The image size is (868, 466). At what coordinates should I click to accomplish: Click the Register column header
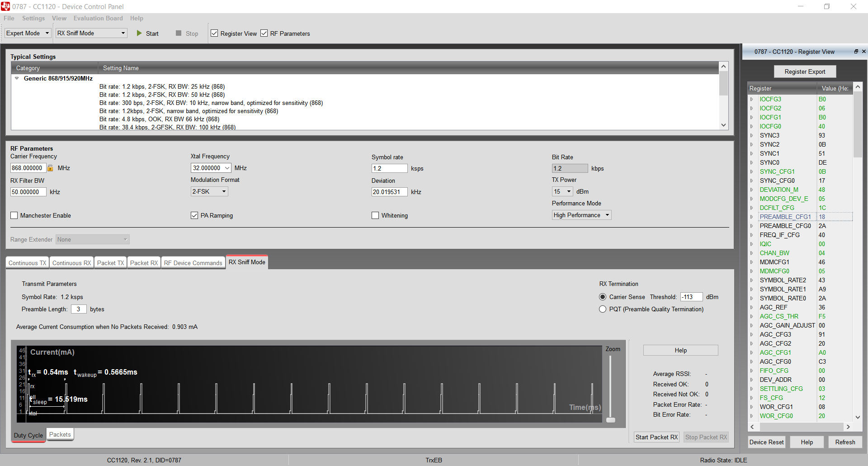click(x=782, y=88)
